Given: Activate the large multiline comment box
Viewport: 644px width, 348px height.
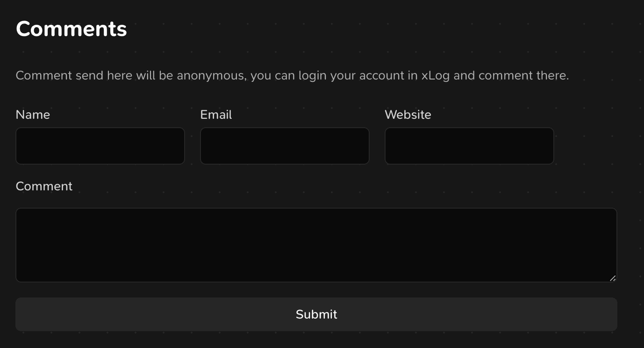Looking at the screenshot, I should coord(316,245).
